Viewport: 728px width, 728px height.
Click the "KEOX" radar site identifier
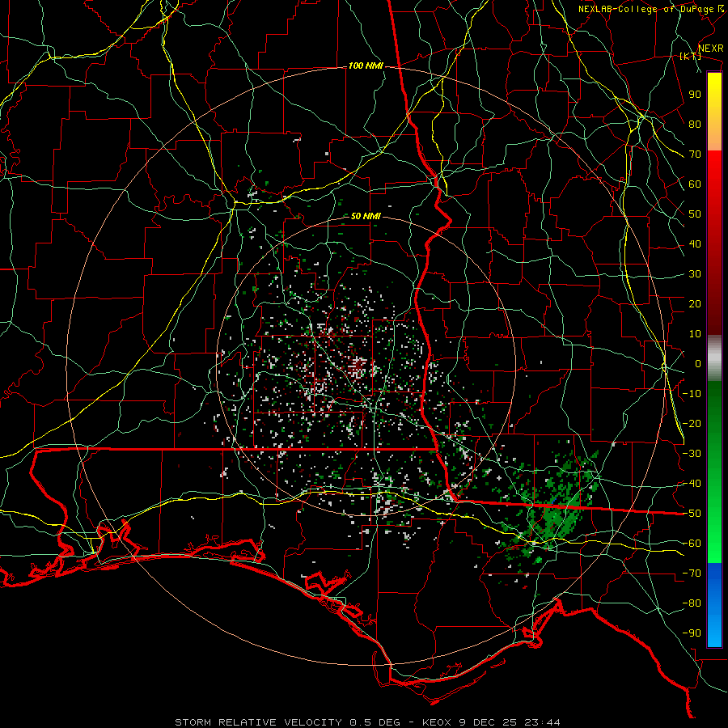[436, 722]
